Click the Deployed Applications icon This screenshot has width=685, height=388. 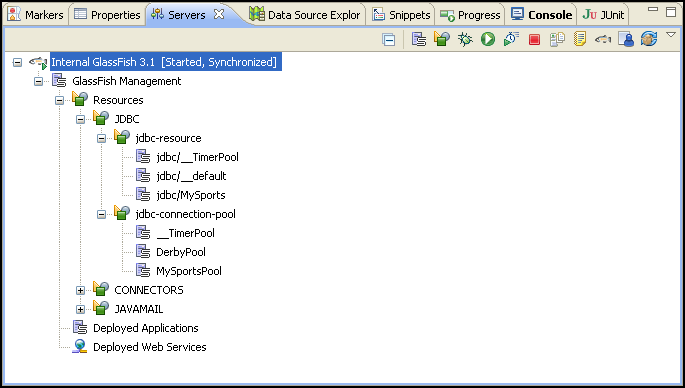tap(80, 327)
